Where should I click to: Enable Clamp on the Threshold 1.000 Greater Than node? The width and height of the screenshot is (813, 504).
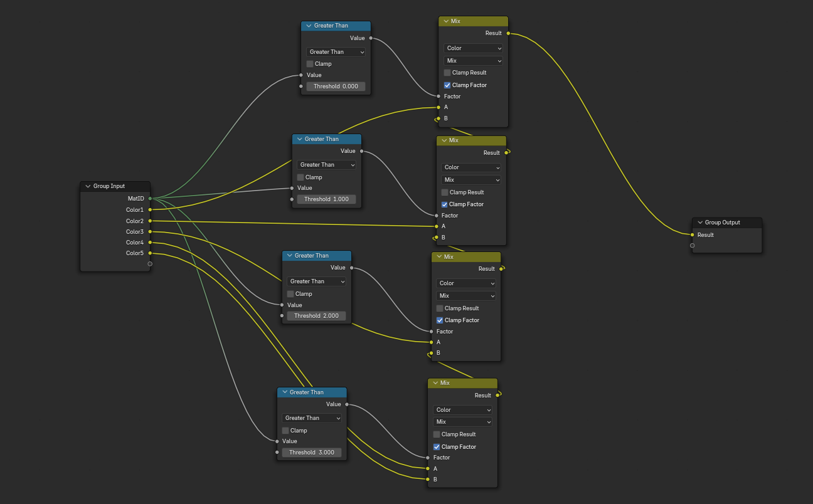[x=300, y=177]
